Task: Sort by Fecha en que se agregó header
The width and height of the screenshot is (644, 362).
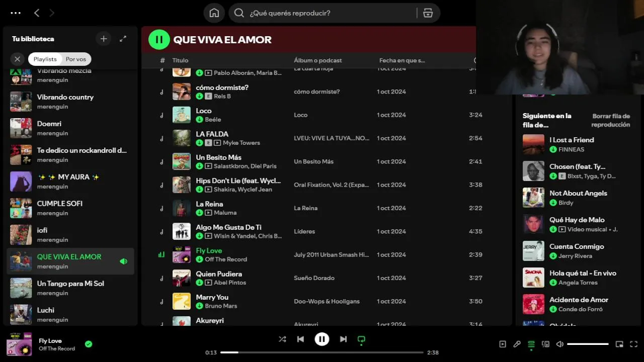Action: point(402,60)
